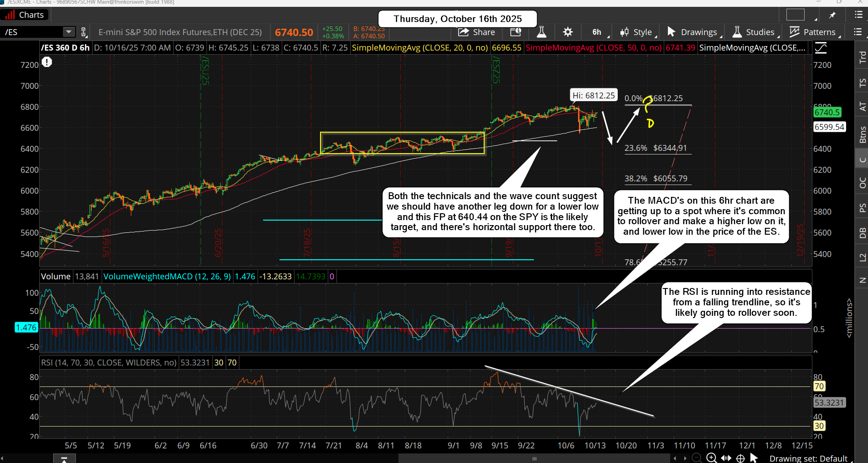Open the 6h timeframe selector
The height and width of the screenshot is (463, 868).
(x=596, y=32)
